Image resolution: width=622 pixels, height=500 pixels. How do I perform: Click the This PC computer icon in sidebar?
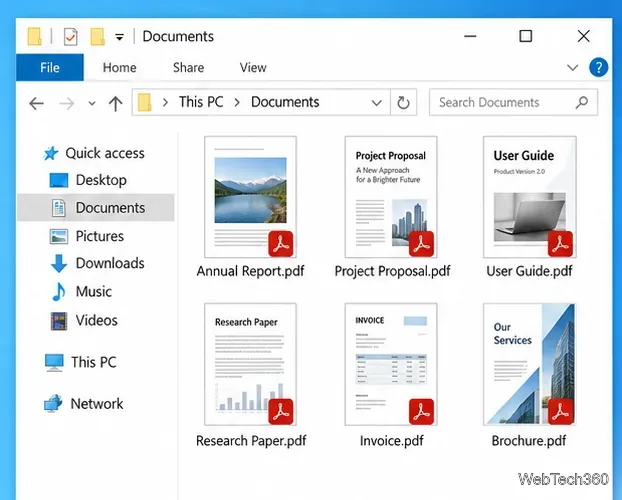pos(54,363)
